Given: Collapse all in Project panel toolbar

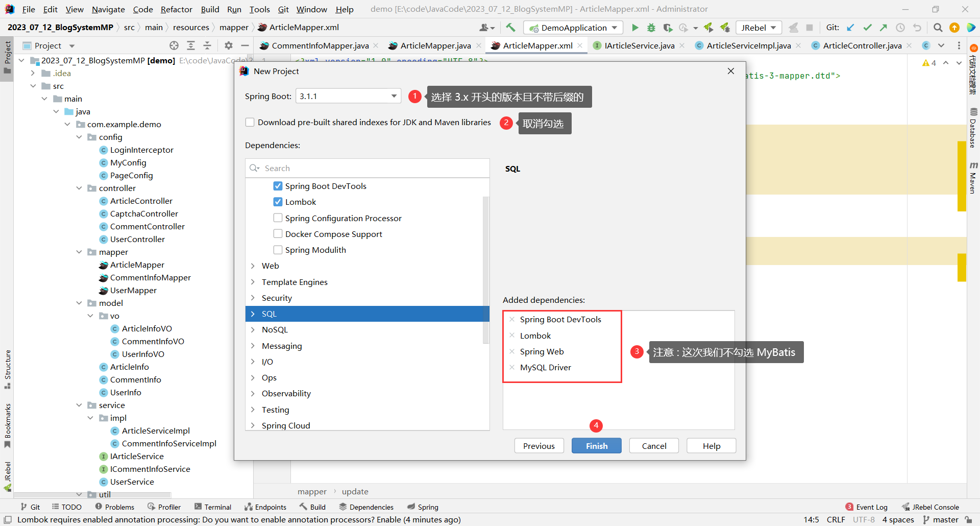Looking at the screenshot, I should (x=207, y=45).
